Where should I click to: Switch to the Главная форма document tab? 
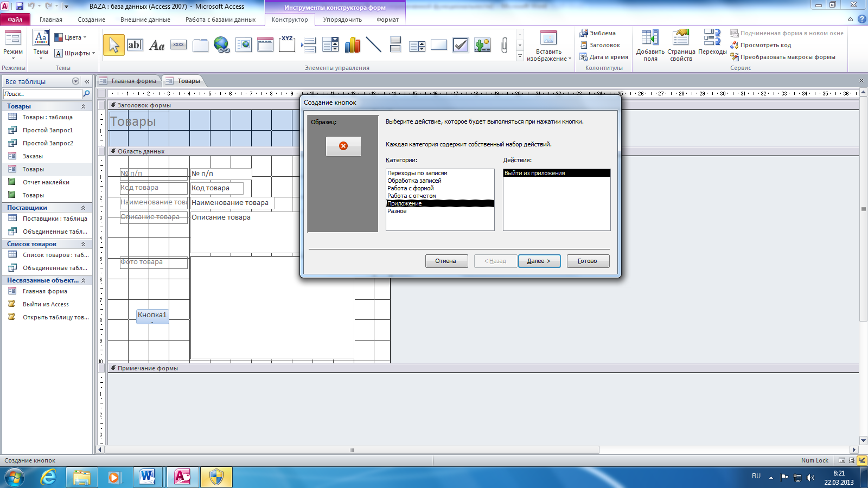pyautogui.click(x=129, y=81)
